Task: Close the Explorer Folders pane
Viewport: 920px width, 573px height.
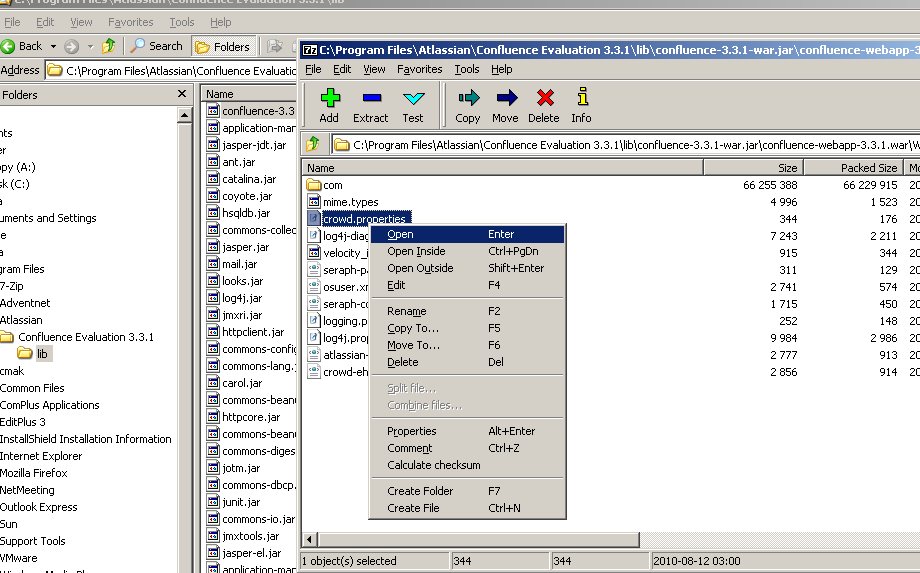Action: tap(182, 94)
